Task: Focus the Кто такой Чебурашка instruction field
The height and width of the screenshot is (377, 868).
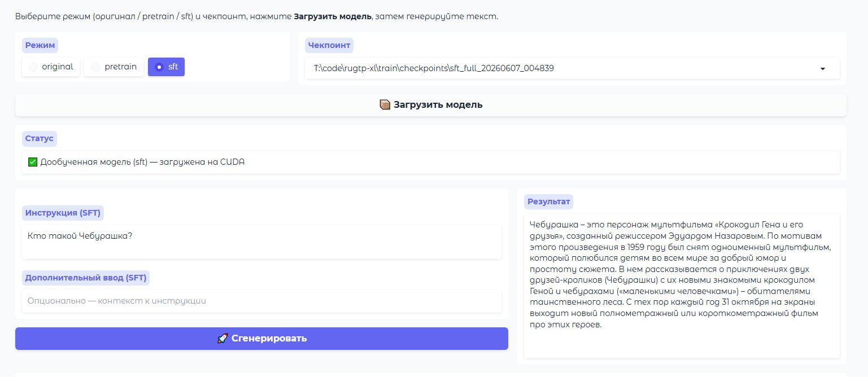Action: [x=261, y=242]
